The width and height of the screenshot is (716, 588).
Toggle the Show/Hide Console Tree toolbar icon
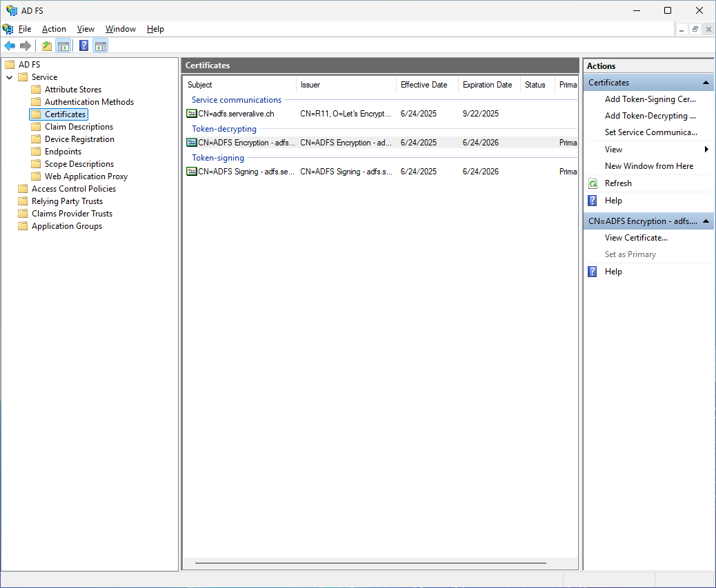63,45
